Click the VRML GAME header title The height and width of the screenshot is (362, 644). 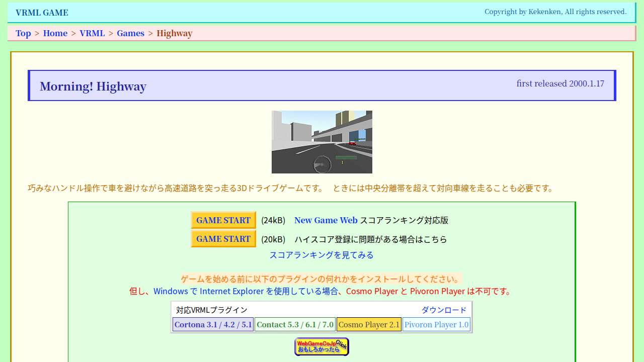point(42,13)
